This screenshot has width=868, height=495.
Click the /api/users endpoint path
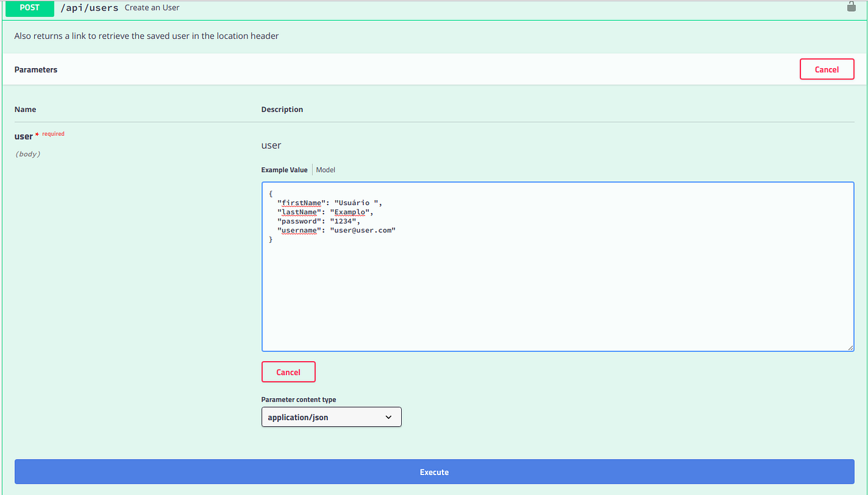pyautogui.click(x=89, y=7)
